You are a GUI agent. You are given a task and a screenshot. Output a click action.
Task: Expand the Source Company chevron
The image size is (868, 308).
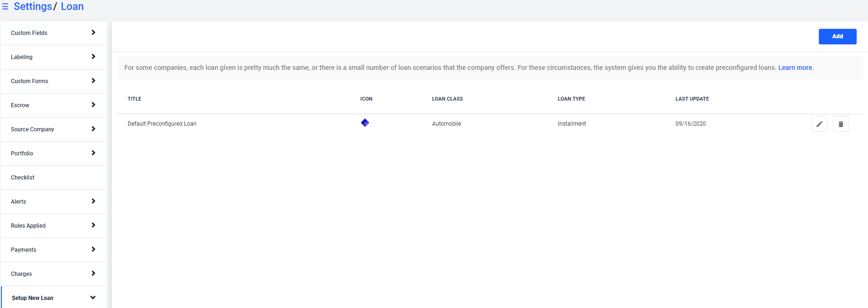(93, 129)
